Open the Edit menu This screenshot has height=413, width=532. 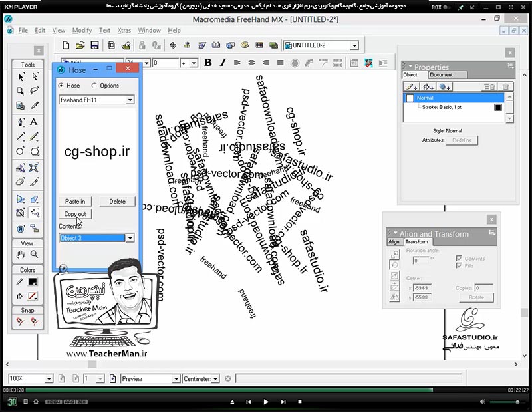(x=40, y=30)
